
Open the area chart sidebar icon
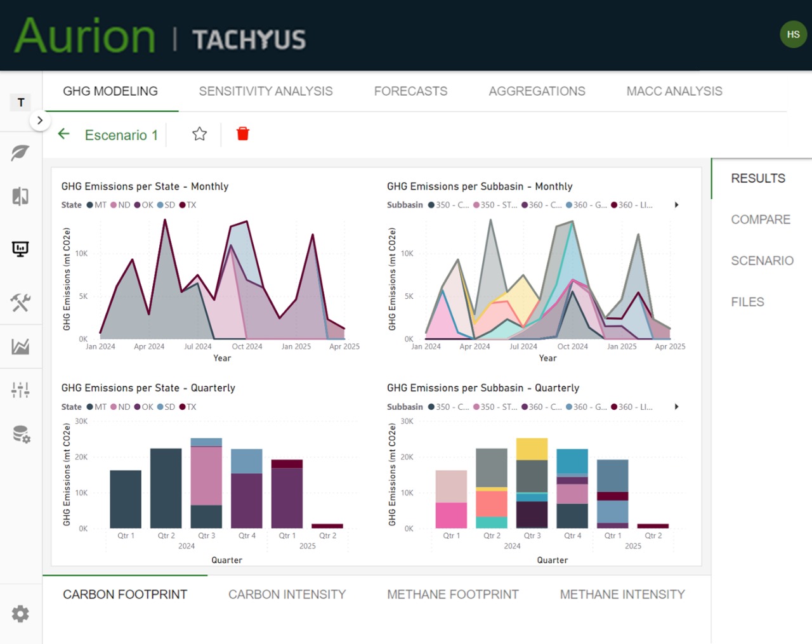(20, 346)
